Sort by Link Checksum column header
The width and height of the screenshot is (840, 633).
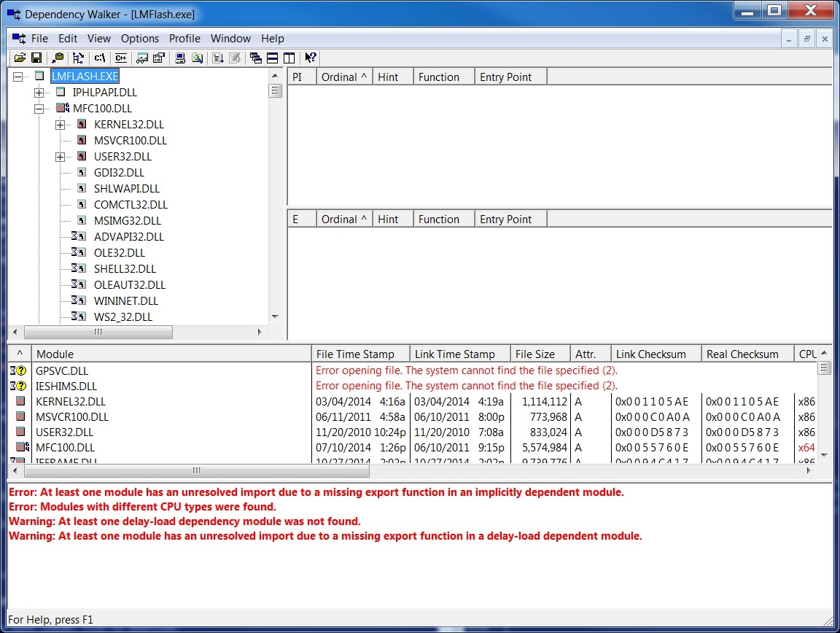pos(656,354)
